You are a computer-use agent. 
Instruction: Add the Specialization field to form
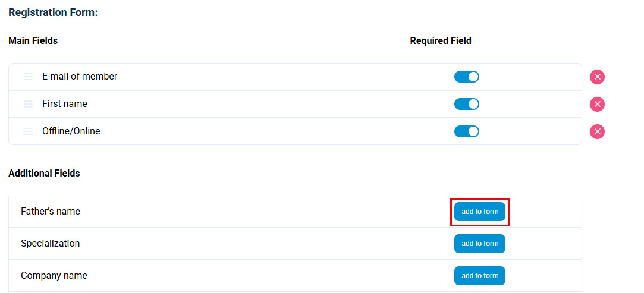click(480, 244)
